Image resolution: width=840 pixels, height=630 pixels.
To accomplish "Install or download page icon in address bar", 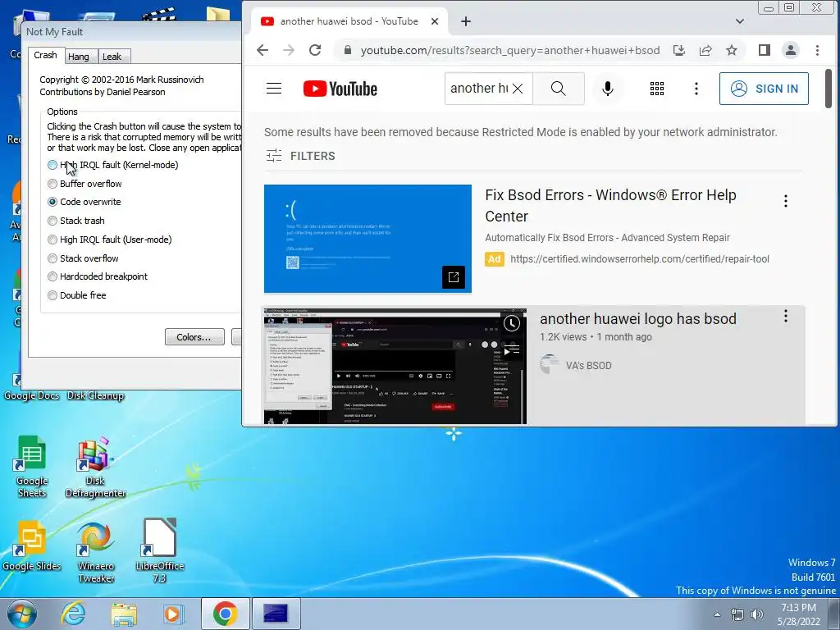I will pyautogui.click(x=679, y=50).
